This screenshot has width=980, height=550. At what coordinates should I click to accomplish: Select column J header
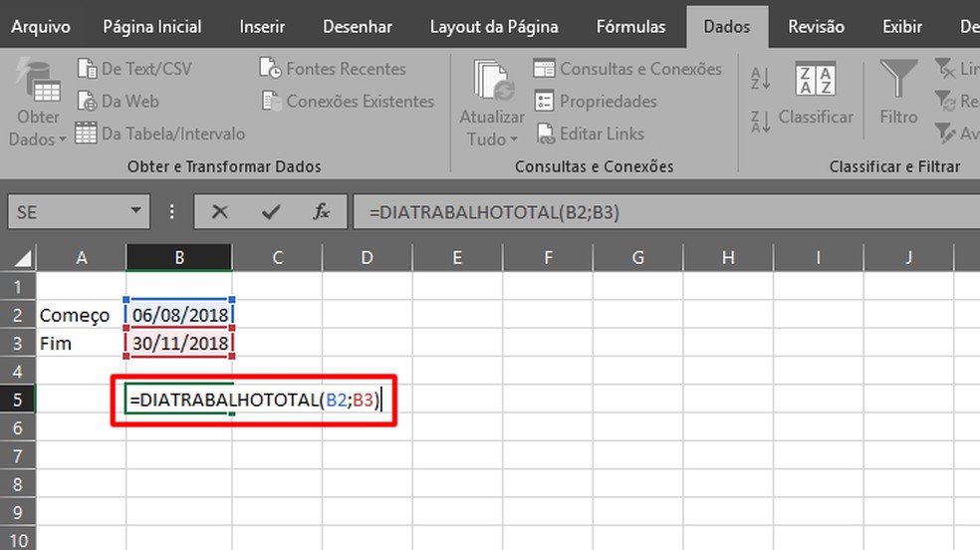[x=908, y=257]
